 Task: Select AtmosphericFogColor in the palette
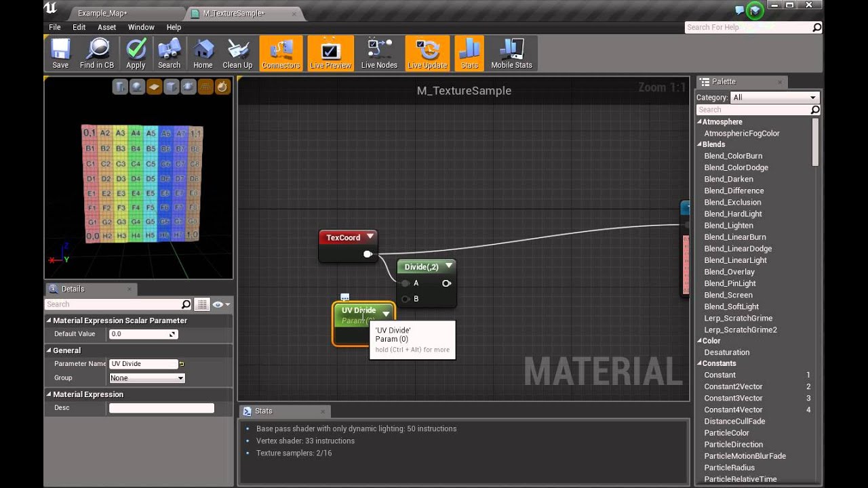742,134
